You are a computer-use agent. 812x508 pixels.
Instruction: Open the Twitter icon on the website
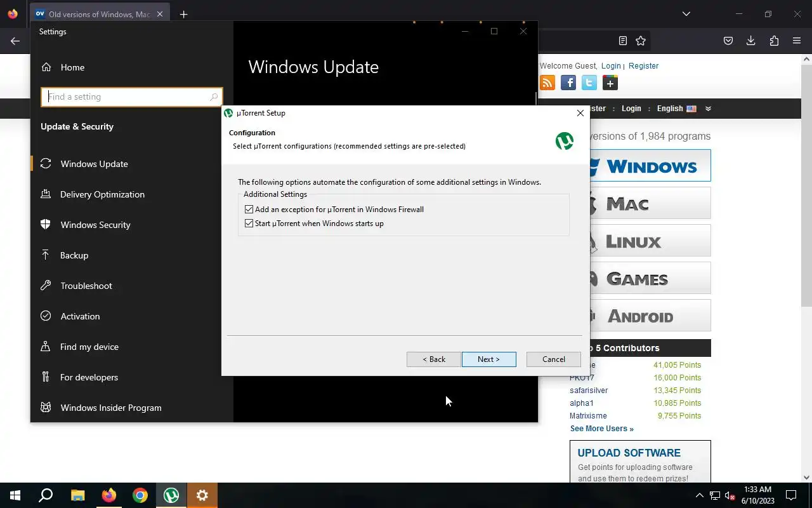(x=589, y=83)
